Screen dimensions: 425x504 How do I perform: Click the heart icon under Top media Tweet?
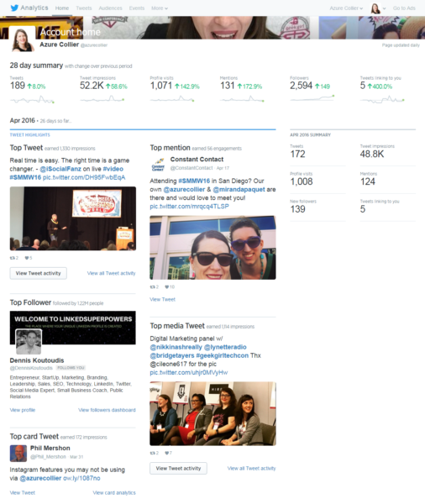167,453
